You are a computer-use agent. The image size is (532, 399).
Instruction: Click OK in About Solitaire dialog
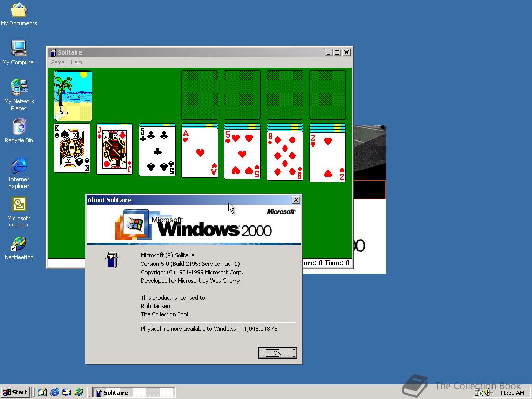coord(277,353)
